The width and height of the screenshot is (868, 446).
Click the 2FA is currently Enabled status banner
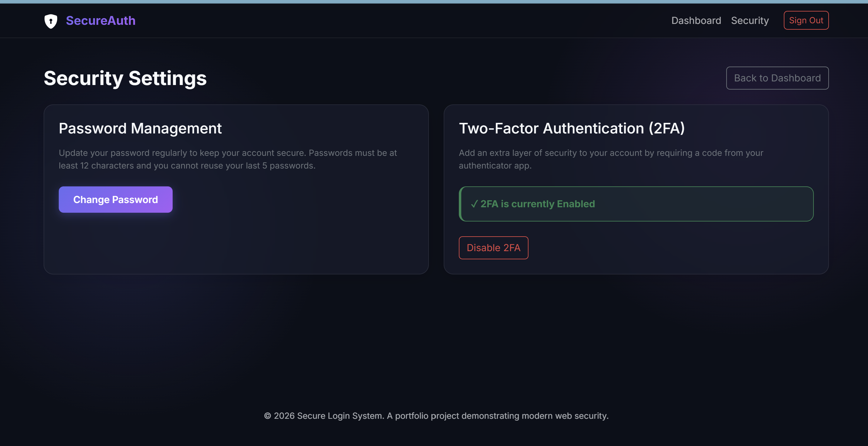point(636,204)
